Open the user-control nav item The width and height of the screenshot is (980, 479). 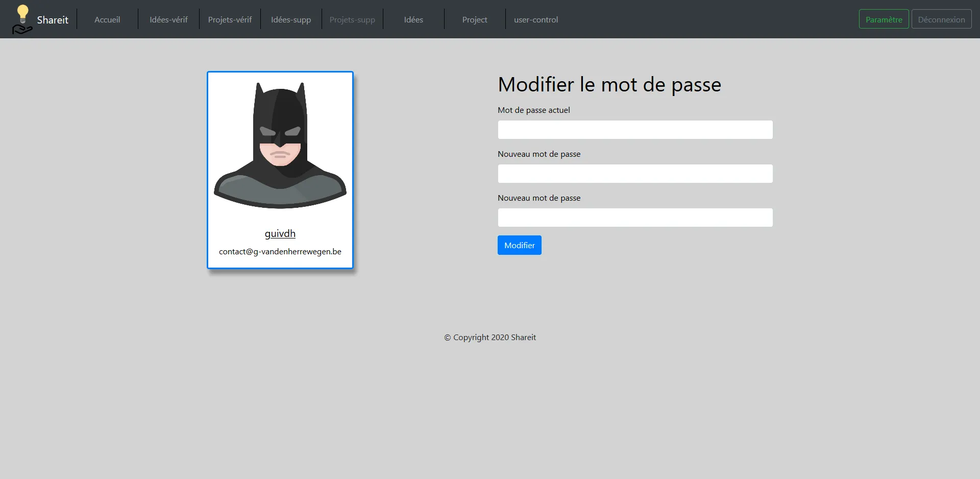[536, 20]
